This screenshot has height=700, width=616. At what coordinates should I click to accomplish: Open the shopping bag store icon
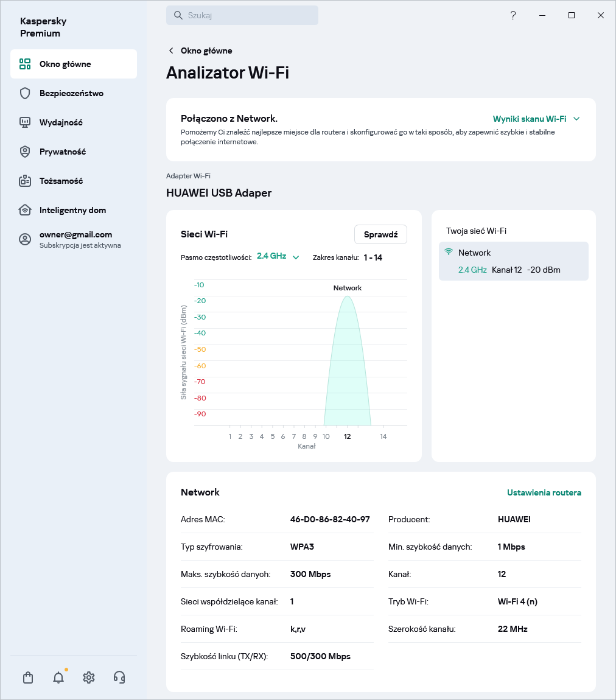click(27, 677)
